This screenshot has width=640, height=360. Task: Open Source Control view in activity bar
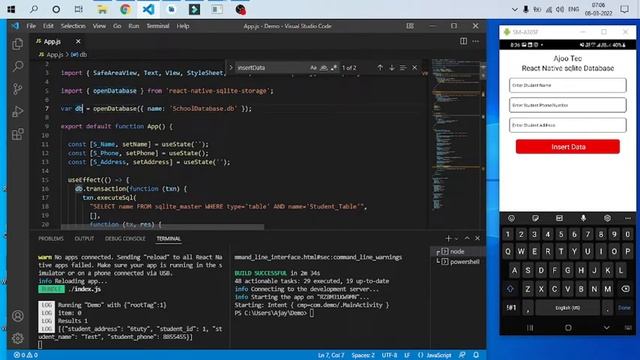click(x=18, y=89)
